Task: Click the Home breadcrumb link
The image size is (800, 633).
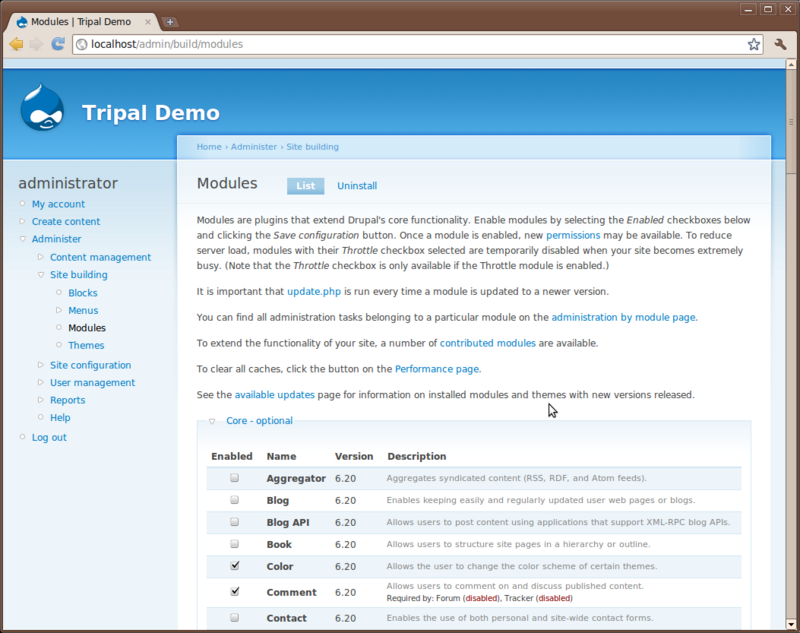Action: pyautogui.click(x=209, y=147)
